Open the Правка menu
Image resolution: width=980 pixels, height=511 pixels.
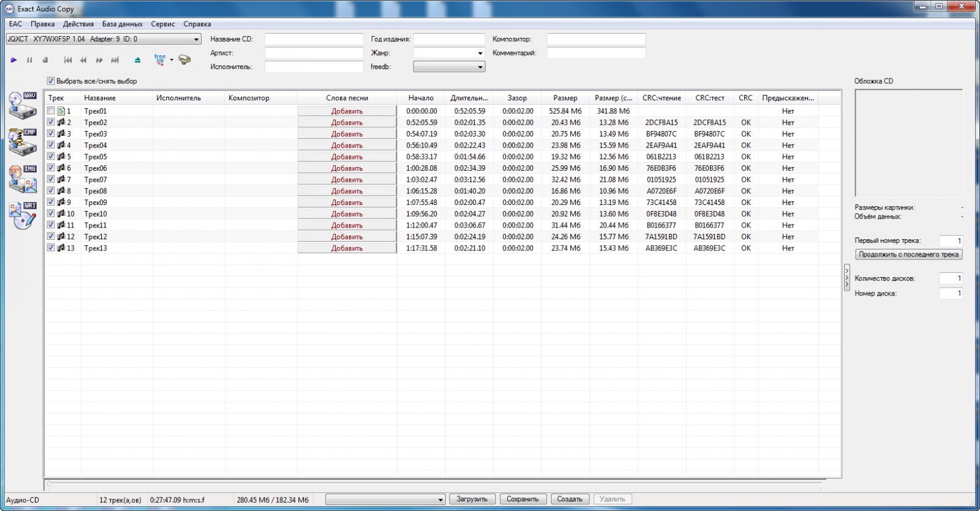pyautogui.click(x=43, y=24)
